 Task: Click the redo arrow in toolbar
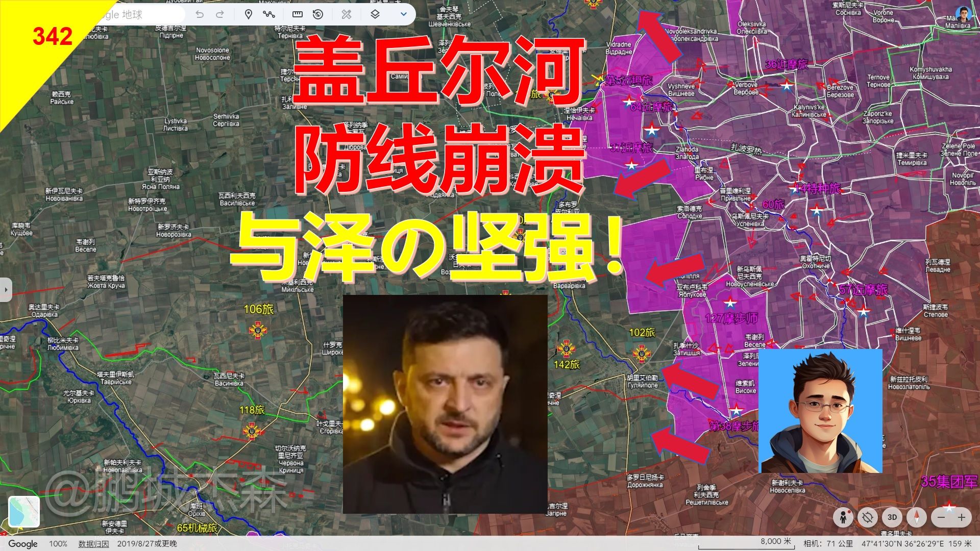tap(220, 14)
